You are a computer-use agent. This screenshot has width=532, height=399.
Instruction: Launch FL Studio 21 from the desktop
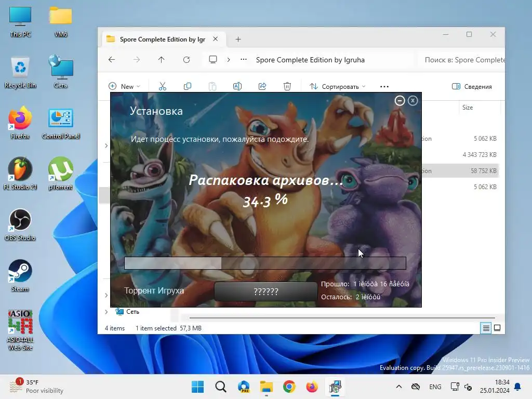click(x=20, y=174)
